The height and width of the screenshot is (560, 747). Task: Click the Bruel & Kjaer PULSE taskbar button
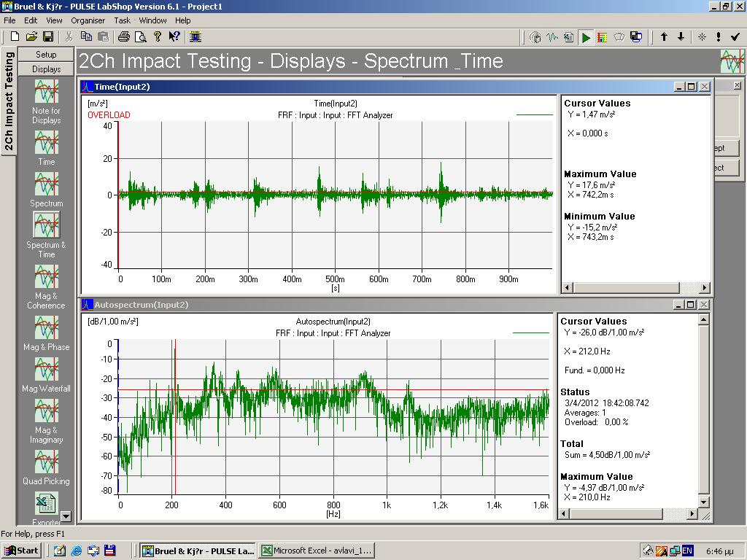click(198, 551)
